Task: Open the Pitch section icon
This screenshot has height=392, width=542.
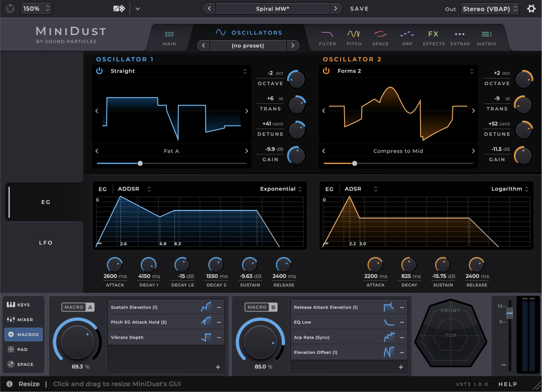Action: point(354,34)
